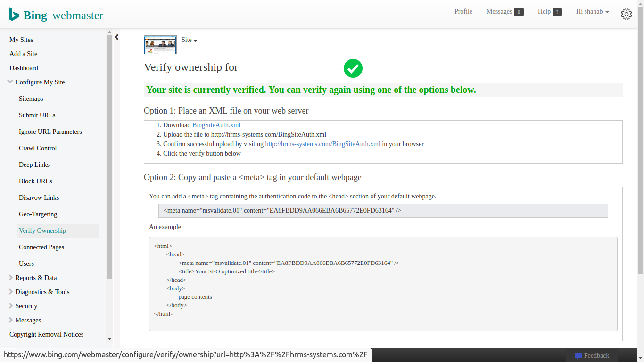
Task: Click 'Click the verify button below' step
Action: click(202, 153)
